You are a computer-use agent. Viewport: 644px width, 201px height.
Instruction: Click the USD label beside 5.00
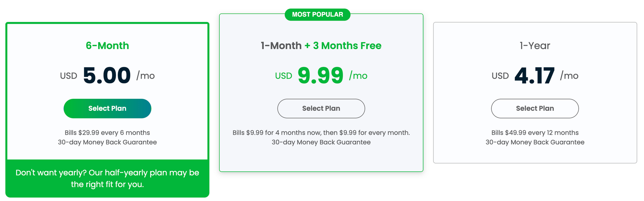coord(69,76)
